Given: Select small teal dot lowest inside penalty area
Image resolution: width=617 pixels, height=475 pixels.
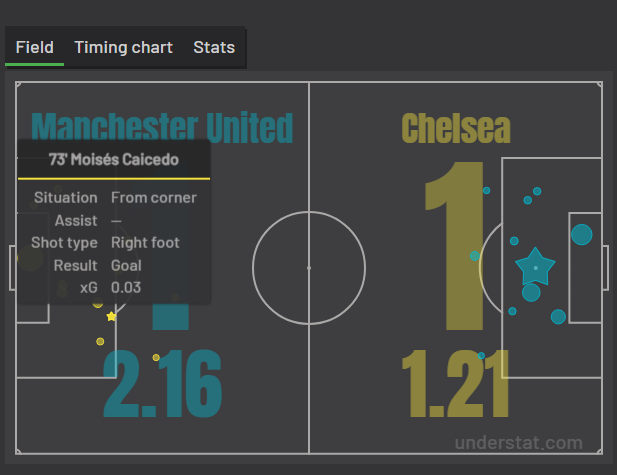Looking at the screenshot, I should coord(512,311).
